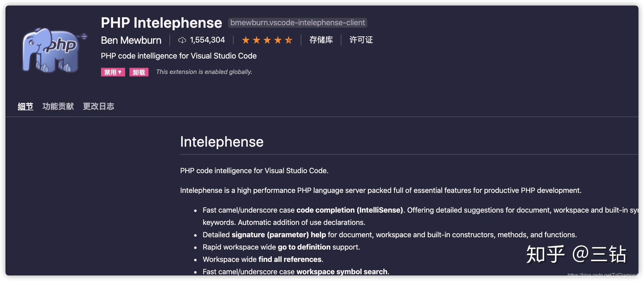This screenshot has width=644, height=281.
Task: Open the 禁用 dropdown menu
Action: pos(113,72)
